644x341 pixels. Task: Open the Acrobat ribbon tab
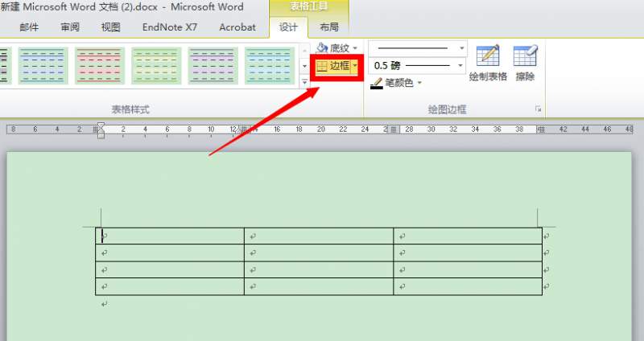(x=237, y=27)
